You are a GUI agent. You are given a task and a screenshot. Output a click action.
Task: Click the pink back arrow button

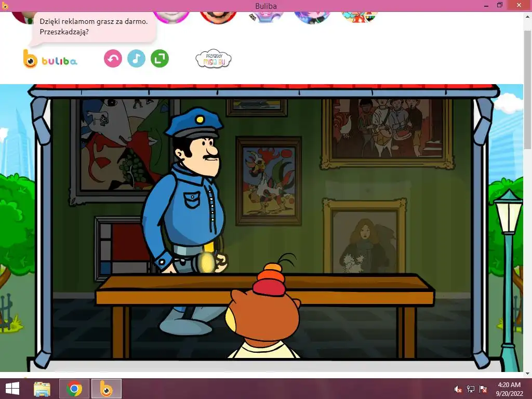[113, 59]
